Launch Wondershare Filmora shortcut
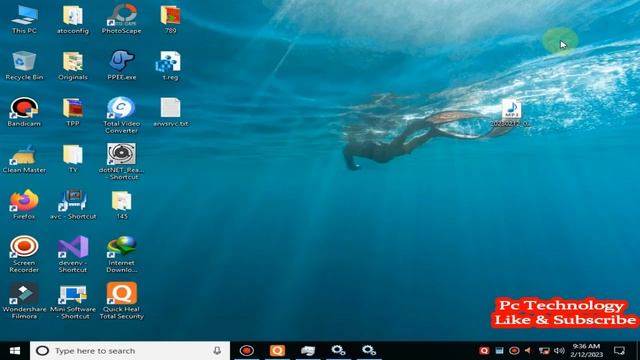This screenshot has width=640, height=360. [24, 301]
